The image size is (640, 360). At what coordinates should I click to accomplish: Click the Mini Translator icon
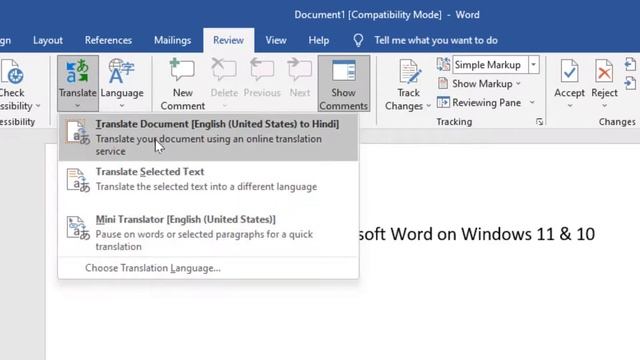click(78, 227)
